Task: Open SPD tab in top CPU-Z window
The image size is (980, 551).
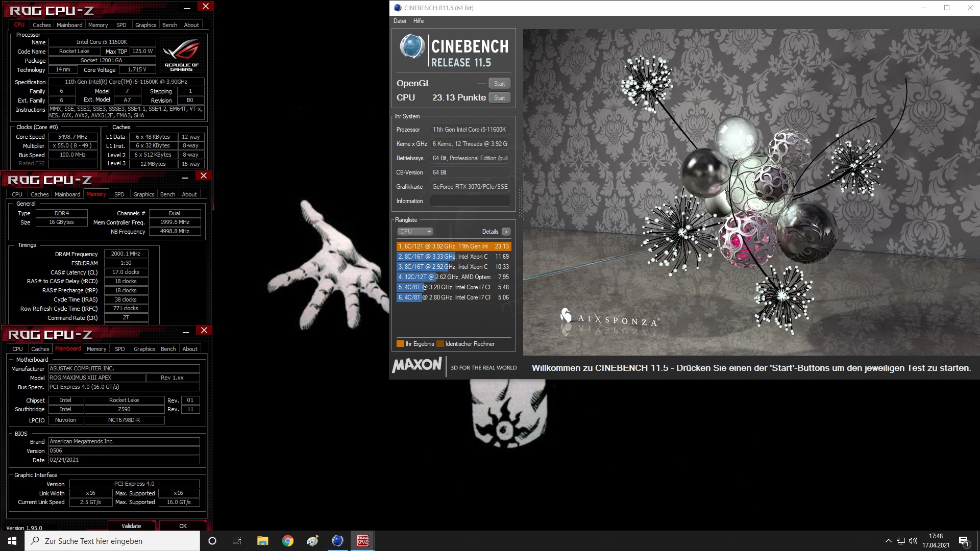Action: pos(121,25)
